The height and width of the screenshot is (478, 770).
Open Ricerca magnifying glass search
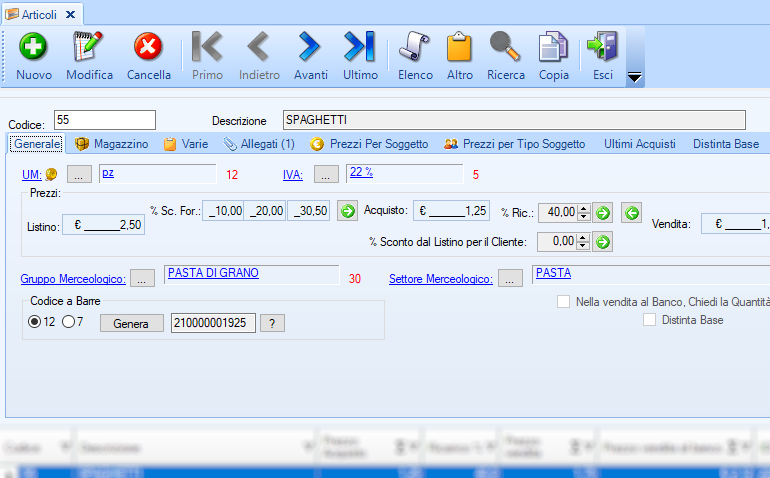[505, 47]
